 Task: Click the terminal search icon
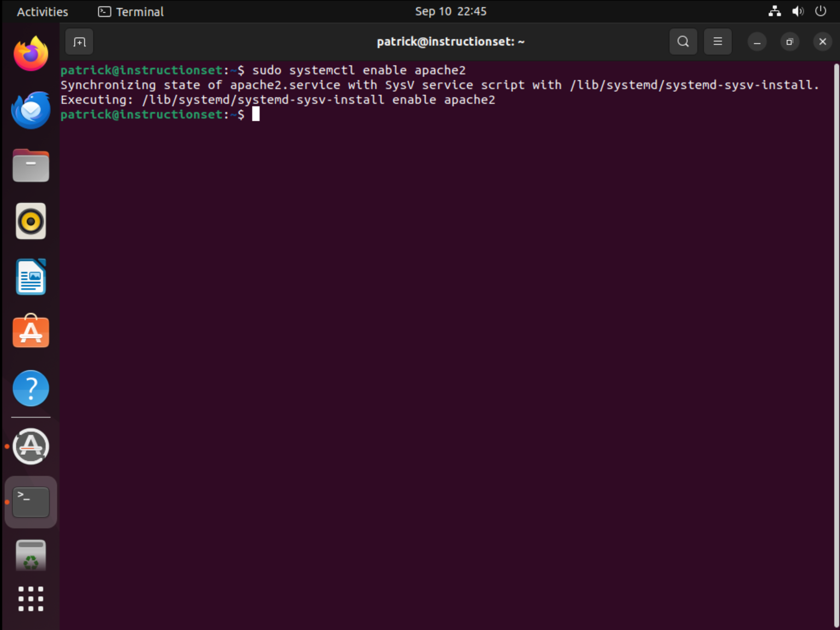click(683, 42)
